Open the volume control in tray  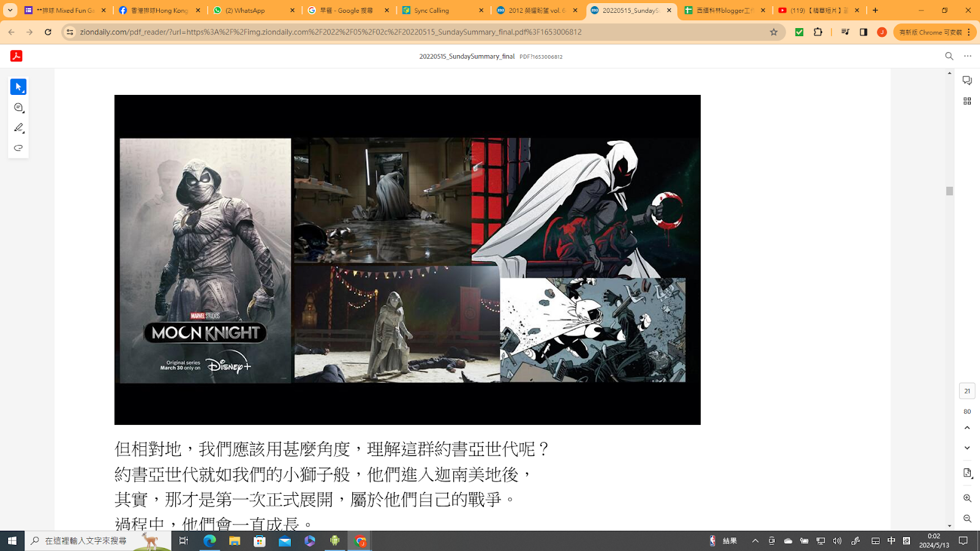coord(837,541)
